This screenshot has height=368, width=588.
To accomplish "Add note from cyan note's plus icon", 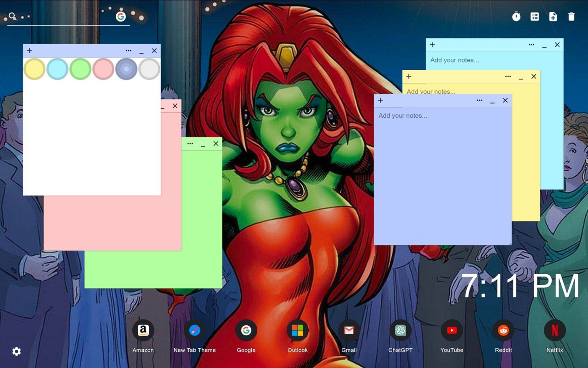I will pos(432,45).
